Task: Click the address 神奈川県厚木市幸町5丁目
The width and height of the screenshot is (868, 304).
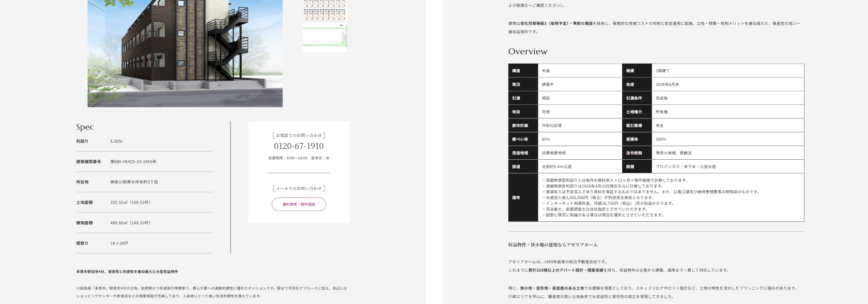Action: click(134, 182)
